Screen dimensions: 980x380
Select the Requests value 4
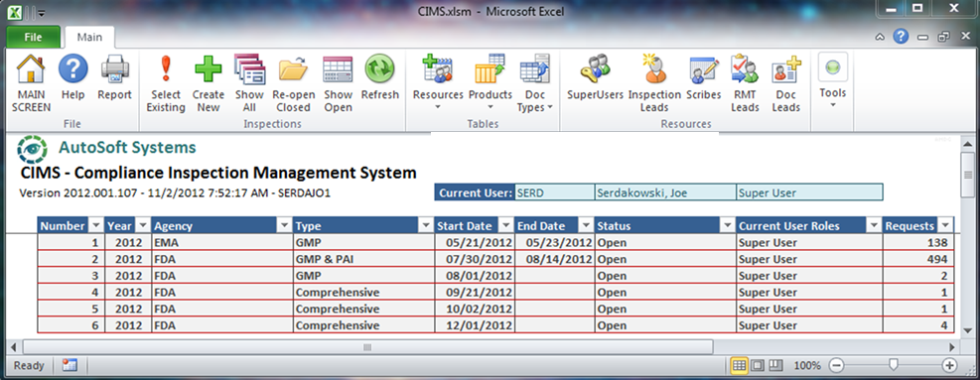click(917, 325)
